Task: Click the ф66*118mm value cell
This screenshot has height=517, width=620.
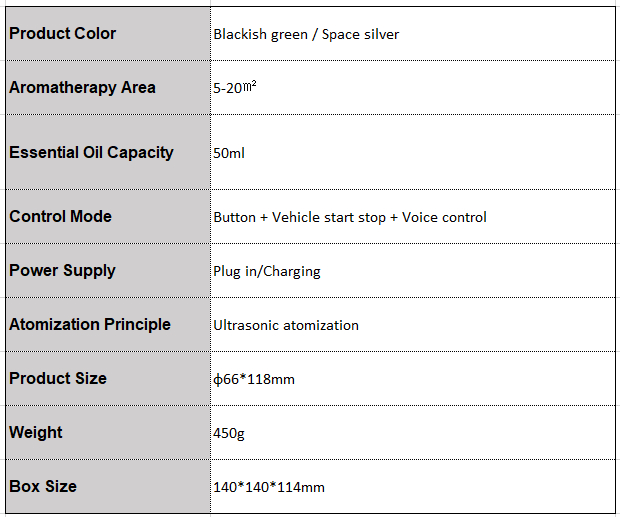Action: 413,379
